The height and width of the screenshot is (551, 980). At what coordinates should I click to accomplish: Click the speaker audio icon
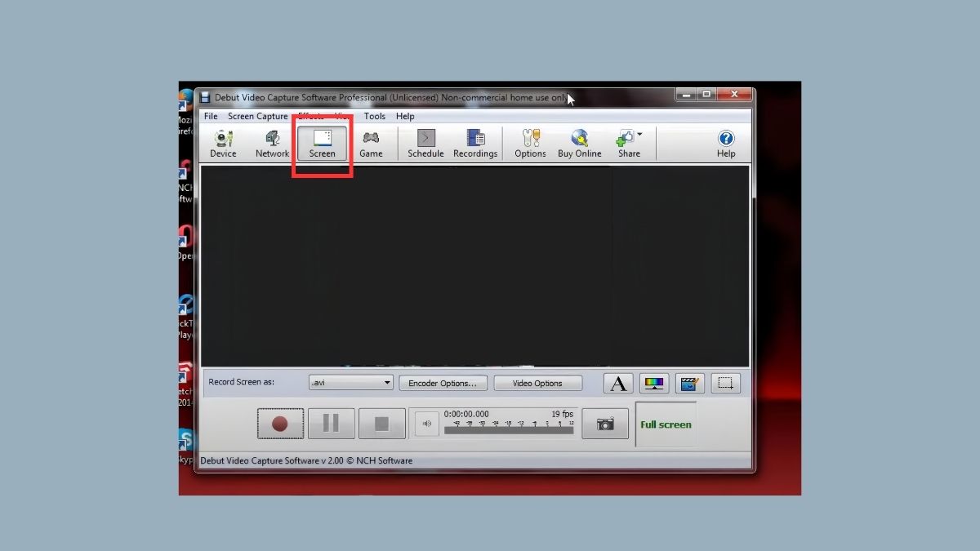coord(426,424)
